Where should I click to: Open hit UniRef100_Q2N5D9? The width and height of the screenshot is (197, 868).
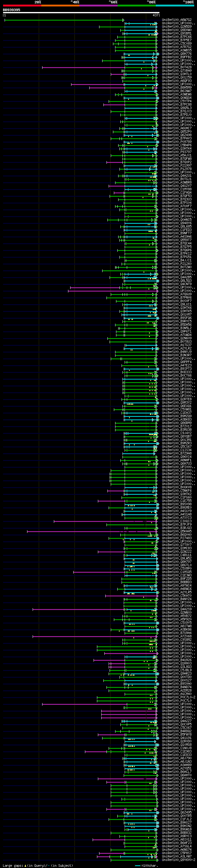click(x=177, y=26)
